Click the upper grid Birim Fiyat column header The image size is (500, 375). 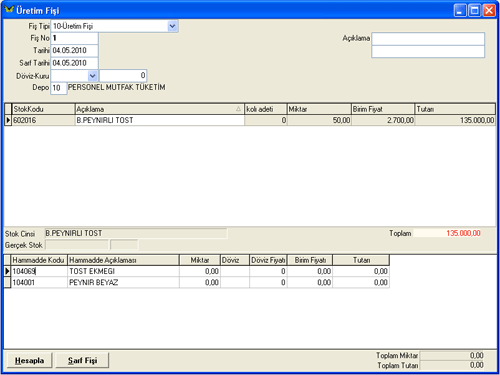383,109
